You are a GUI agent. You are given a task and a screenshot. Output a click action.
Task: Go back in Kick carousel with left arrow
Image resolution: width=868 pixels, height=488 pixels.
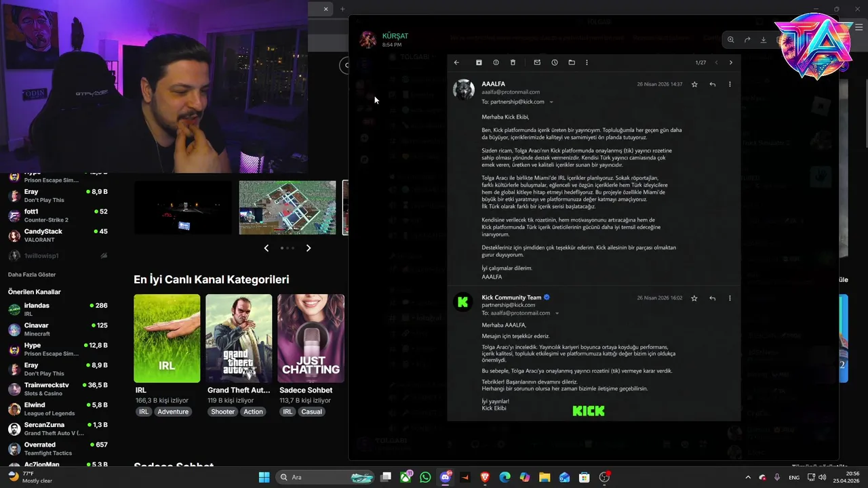[267, 248]
